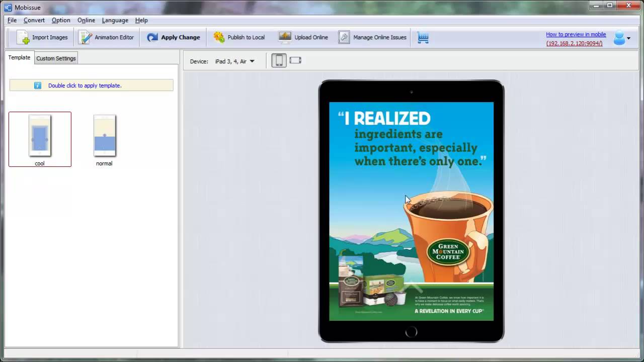The width and height of the screenshot is (644, 362).
Task: Click How to preview in mobile link
Action: pos(576,34)
